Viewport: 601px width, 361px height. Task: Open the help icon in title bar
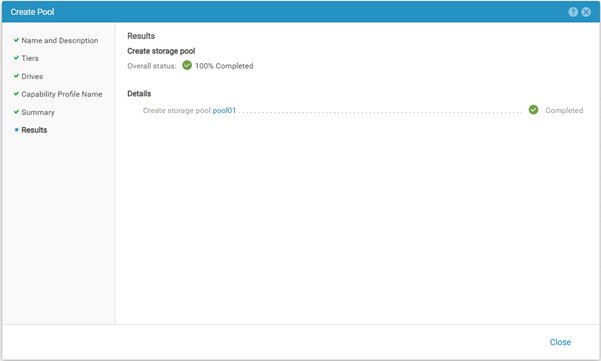tap(573, 12)
